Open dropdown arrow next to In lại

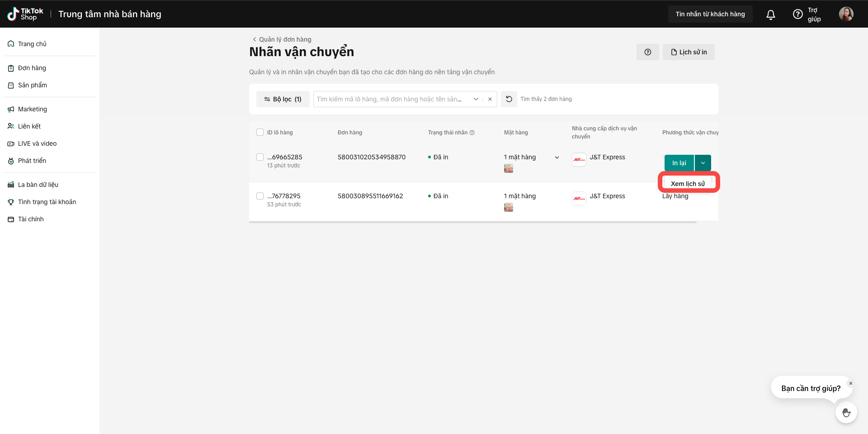(703, 163)
